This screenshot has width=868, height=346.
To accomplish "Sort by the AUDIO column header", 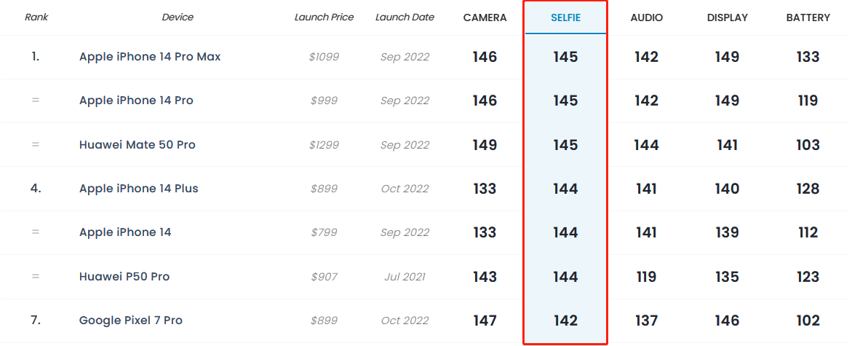I will pos(646,17).
